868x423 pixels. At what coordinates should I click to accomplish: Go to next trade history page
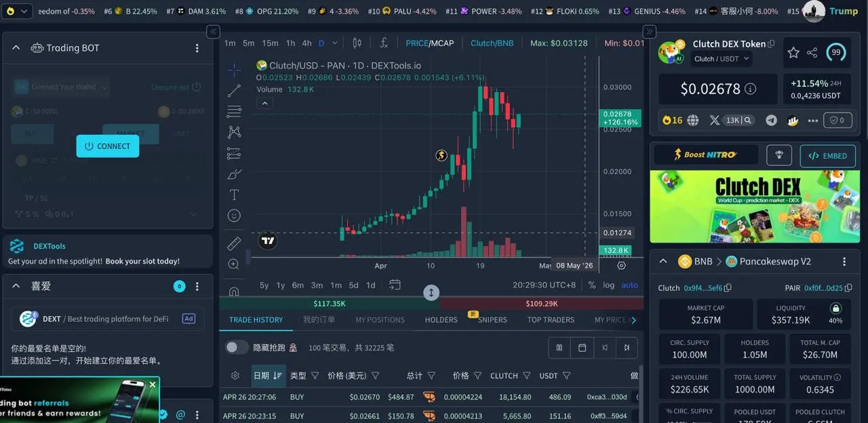[627, 348]
